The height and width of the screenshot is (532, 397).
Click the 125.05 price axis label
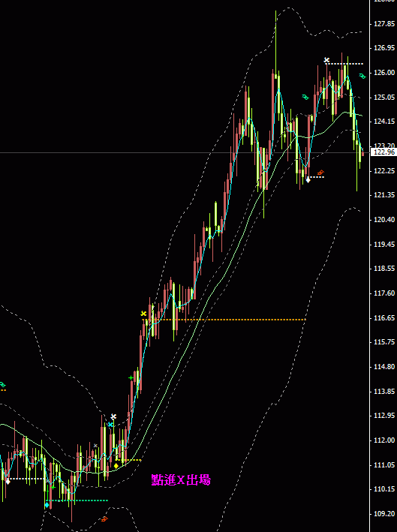[384, 98]
